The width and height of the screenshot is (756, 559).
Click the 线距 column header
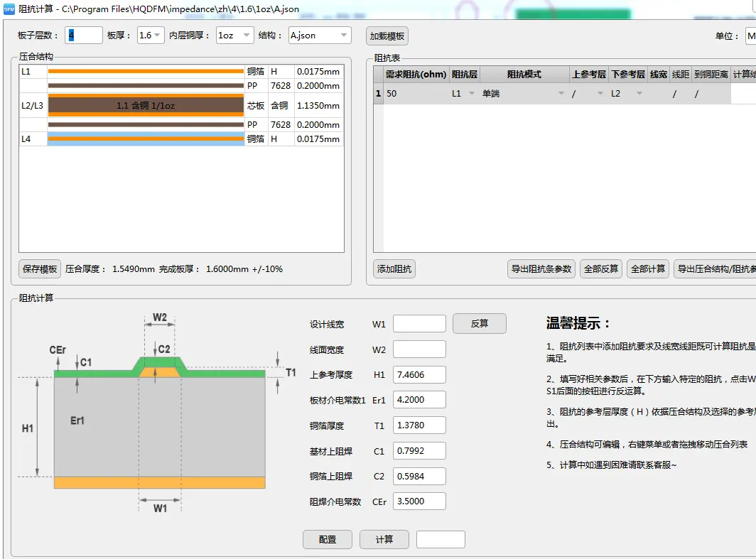pyautogui.click(x=680, y=74)
